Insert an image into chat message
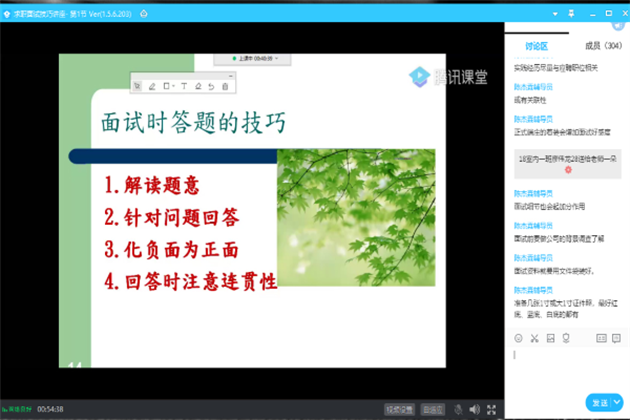Image resolution: width=630 pixels, height=420 pixels. 550,337
